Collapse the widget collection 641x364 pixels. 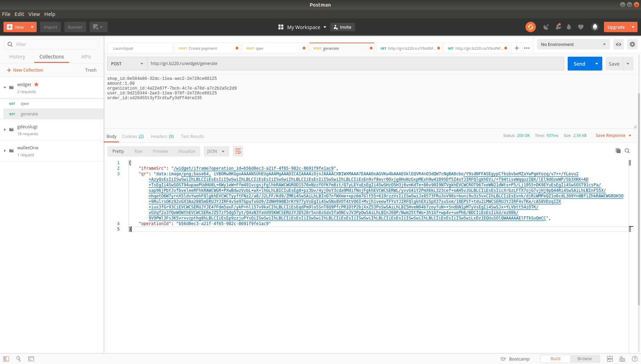(5, 87)
